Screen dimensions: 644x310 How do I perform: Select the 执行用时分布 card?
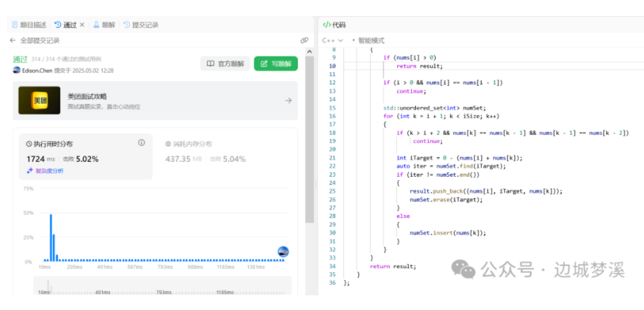pos(85,156)
